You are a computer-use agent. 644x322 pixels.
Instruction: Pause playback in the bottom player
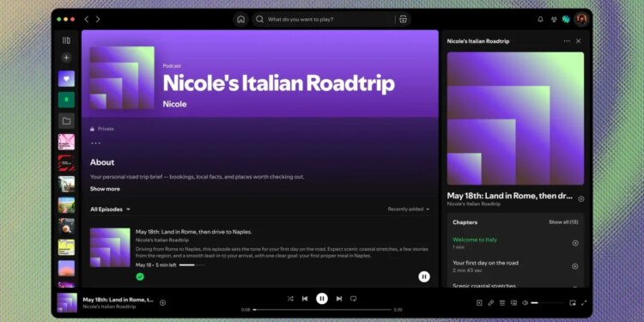point(322,299)
